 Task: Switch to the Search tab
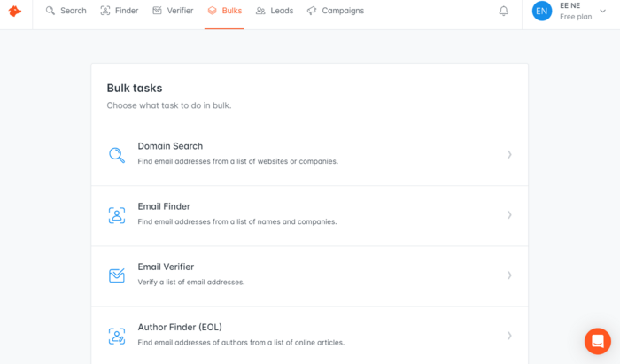coord(66,11)
